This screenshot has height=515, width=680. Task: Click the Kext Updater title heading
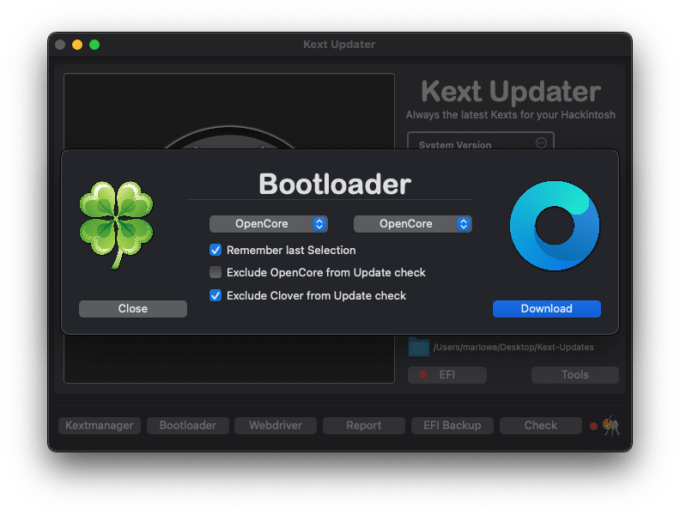tap(511, 91)
